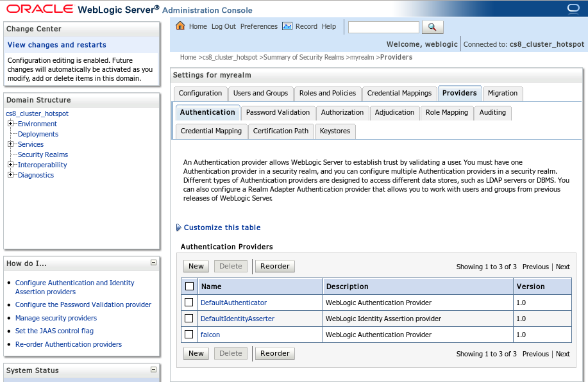This screenshot has width=588, height=382.
Task: Click the top Reorder button
Action: point(275,266)
